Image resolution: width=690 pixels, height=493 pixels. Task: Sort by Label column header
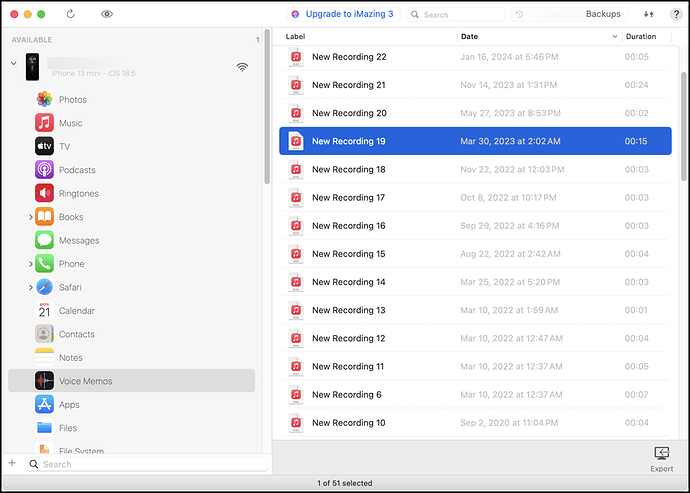[295, 37]
